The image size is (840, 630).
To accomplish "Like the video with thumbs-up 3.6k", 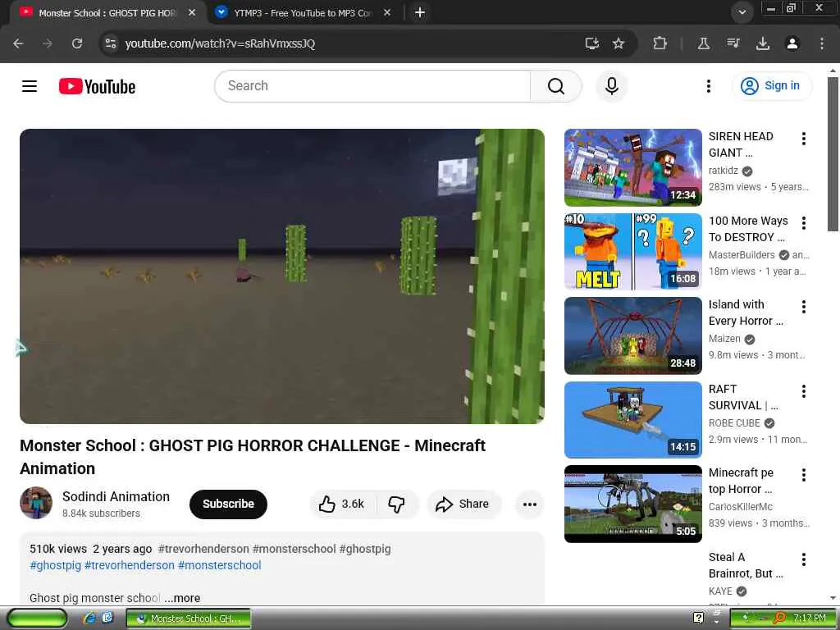I will click(342, 504).
